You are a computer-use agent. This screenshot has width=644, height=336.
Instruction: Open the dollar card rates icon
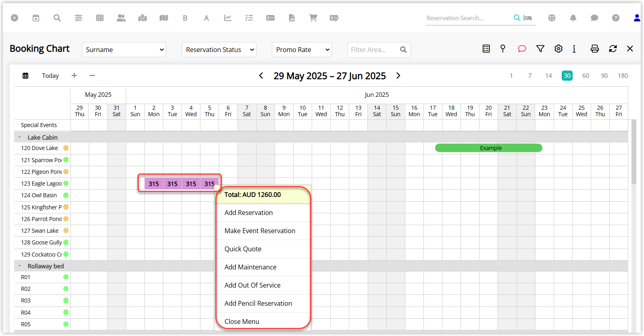coord(271,18)
